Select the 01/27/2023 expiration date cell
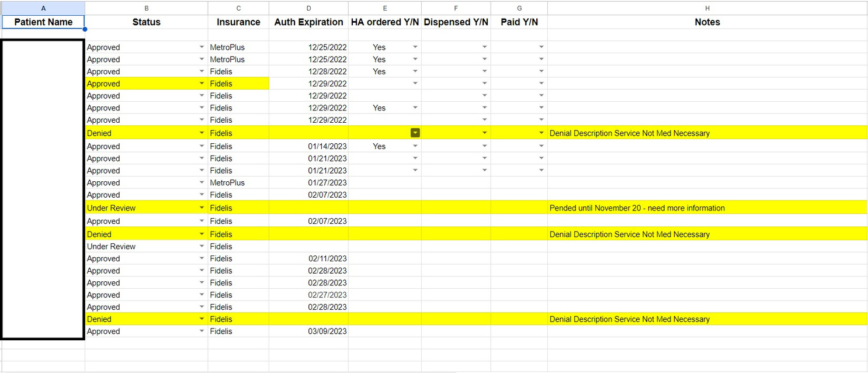This screenshot has height=373, width=868. 308,182
